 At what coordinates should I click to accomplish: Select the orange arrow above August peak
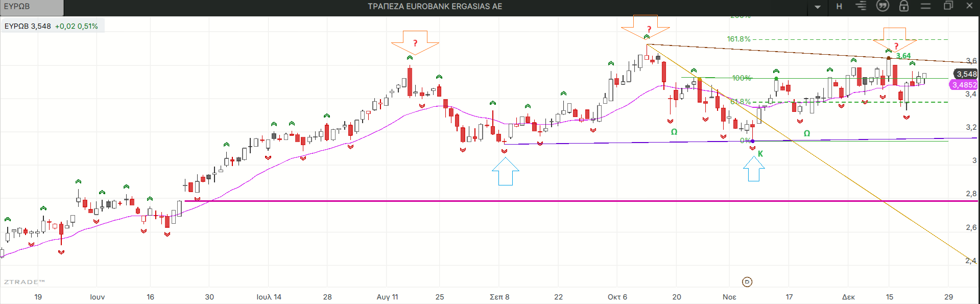(x=415, y=42)
